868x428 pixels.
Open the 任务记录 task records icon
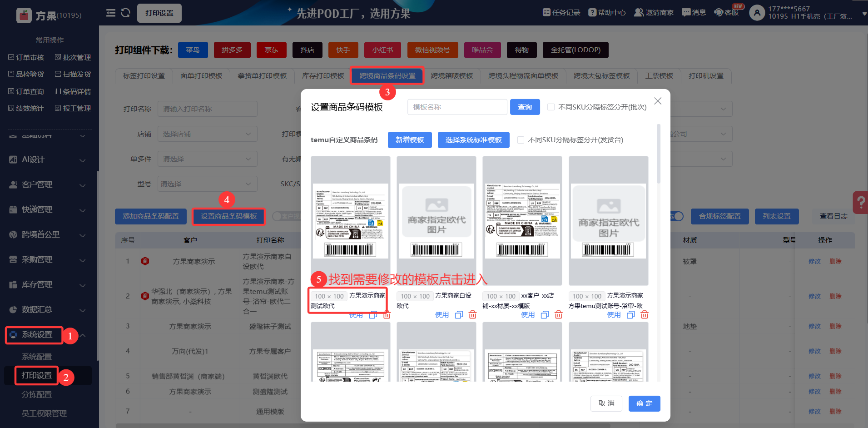pos(547,12)
